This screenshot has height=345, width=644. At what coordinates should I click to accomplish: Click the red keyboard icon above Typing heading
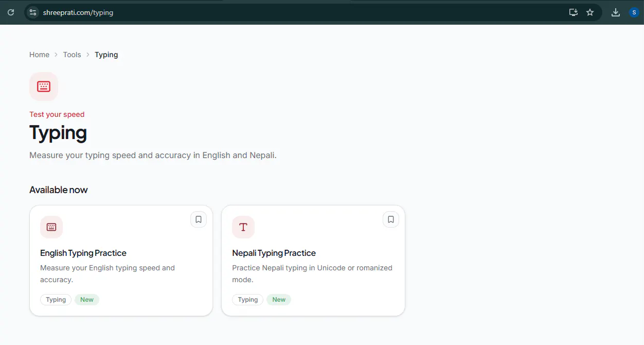coord(44,87)
